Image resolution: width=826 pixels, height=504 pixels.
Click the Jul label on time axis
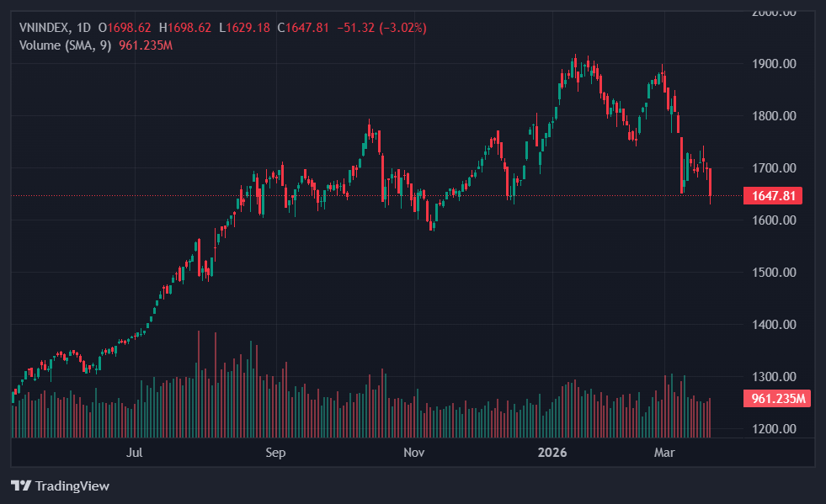[134, 453]
